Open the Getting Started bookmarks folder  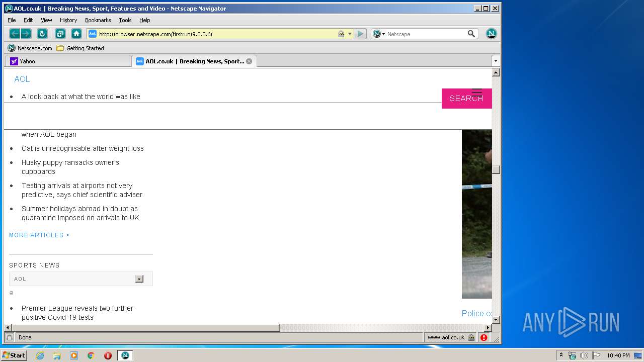click(80, 48)
